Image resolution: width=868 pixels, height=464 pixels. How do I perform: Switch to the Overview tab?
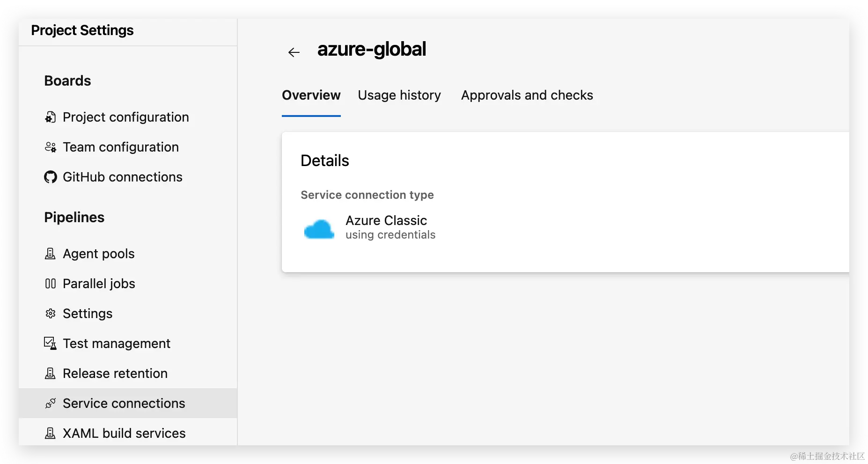tap(311, 95)
